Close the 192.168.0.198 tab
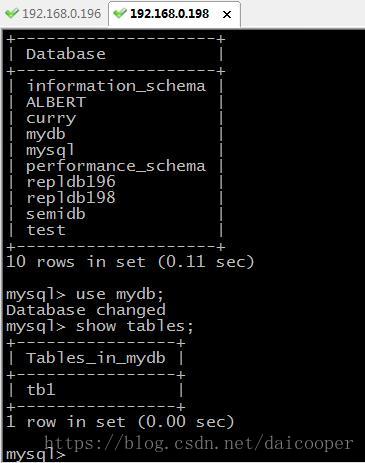Image resolution: width=365 pixels, height=463 pixels. click(227, 14)
